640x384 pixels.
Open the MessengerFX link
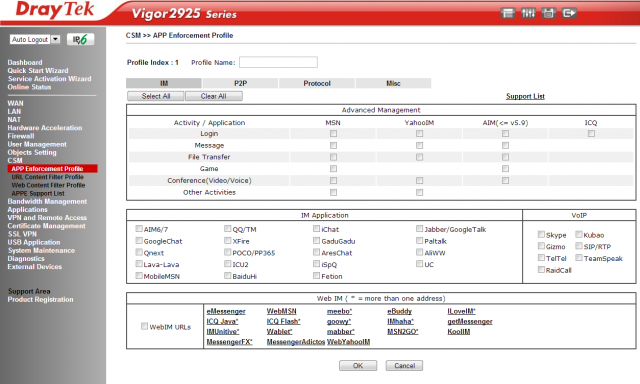[229, 342]
